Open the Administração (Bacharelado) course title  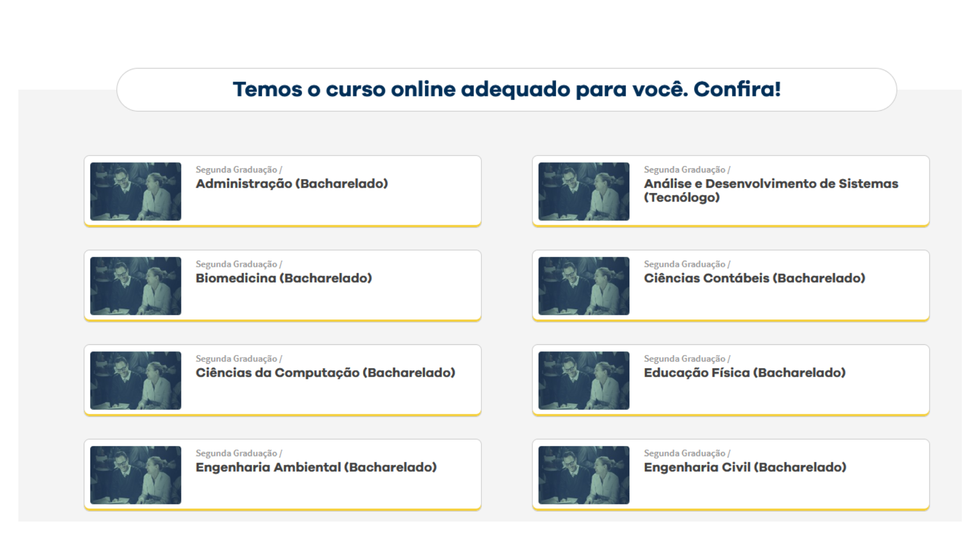(291, 184)
